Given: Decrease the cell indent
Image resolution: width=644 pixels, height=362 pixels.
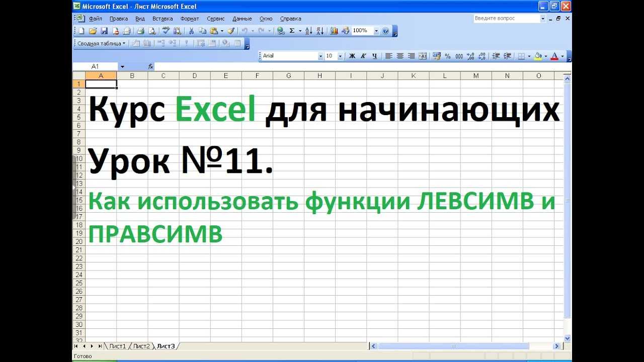Looking at the screenshot, I should tap(496, 56).
